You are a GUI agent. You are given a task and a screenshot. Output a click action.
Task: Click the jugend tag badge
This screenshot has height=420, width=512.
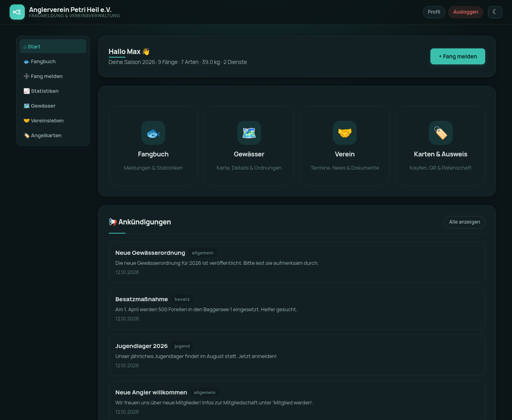182,346
